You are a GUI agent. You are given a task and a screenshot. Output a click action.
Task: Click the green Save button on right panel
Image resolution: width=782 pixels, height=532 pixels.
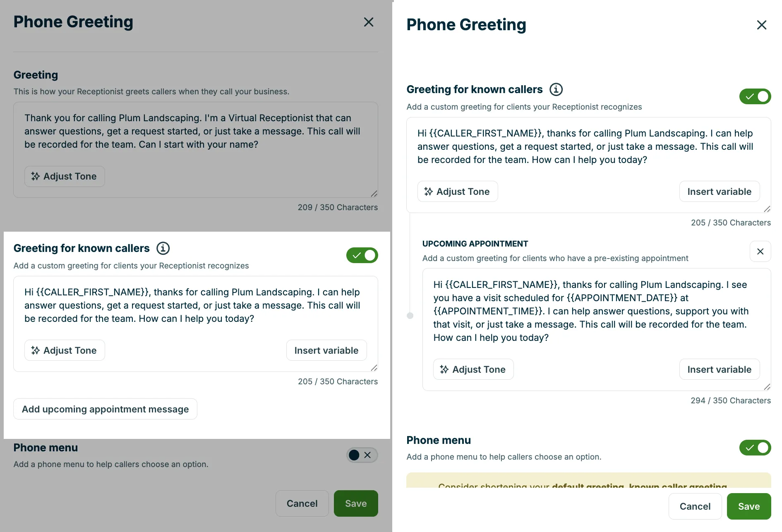[749, 506]
